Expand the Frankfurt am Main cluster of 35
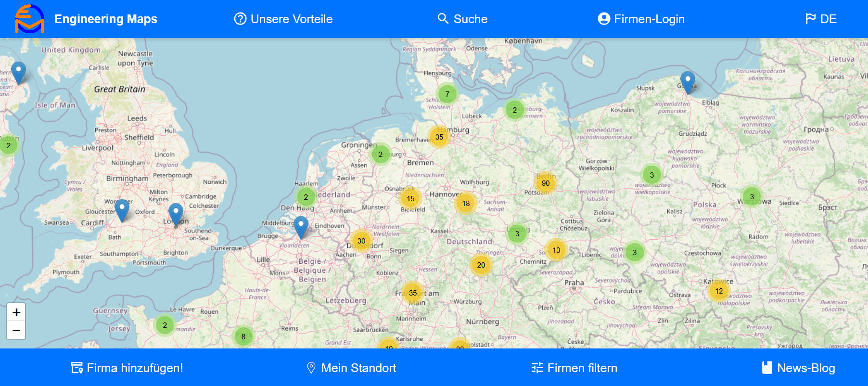 [413, 293]
